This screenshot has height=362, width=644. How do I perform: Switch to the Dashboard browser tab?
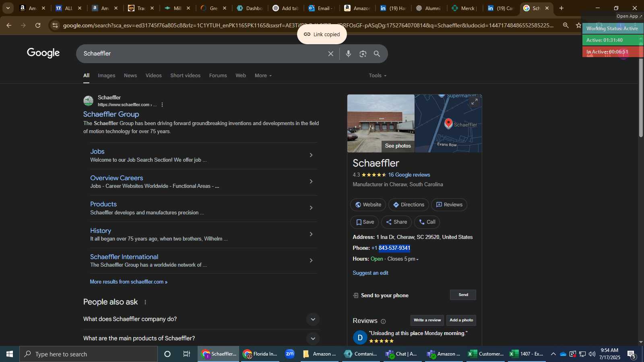pos(250,8)
